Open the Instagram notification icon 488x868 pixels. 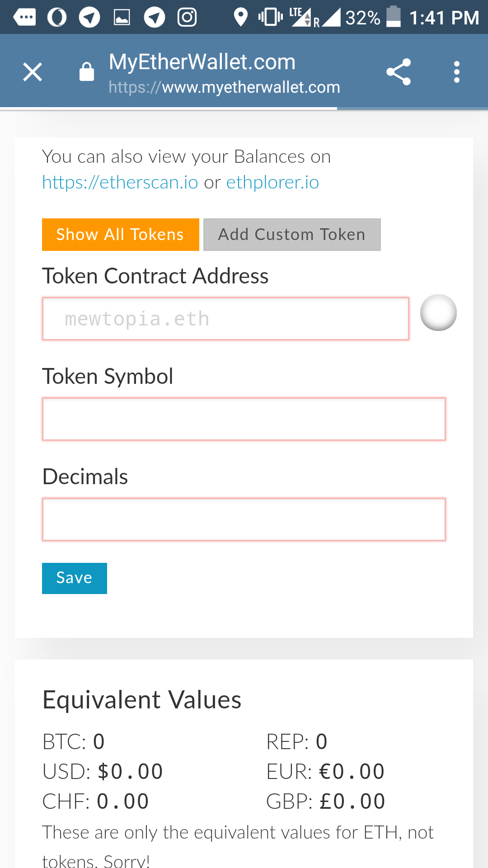(187, 17)
